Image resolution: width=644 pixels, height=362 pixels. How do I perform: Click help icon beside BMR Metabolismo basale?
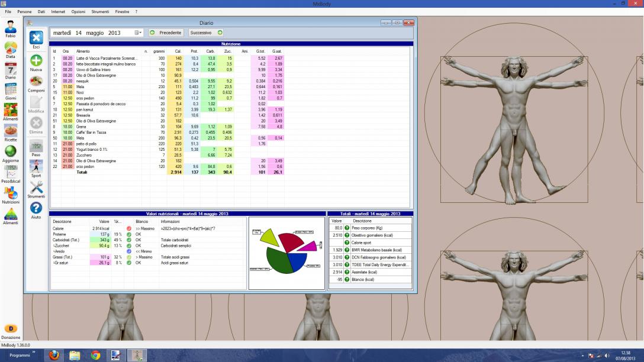point(347,250)
